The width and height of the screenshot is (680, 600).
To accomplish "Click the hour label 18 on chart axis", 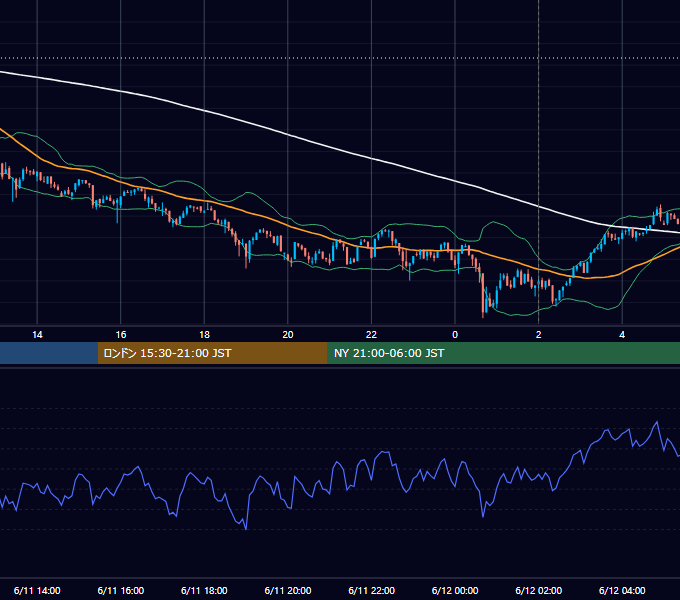I will [204, 335].
